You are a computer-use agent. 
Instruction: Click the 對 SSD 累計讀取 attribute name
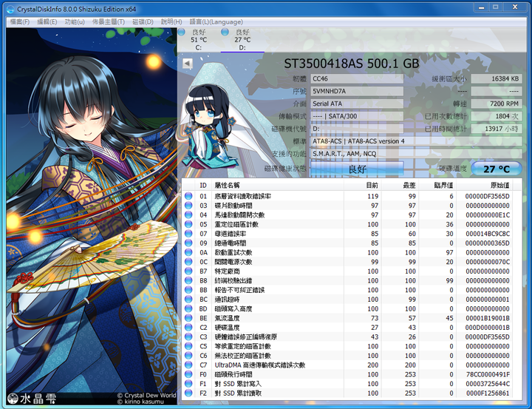[238, 393]
